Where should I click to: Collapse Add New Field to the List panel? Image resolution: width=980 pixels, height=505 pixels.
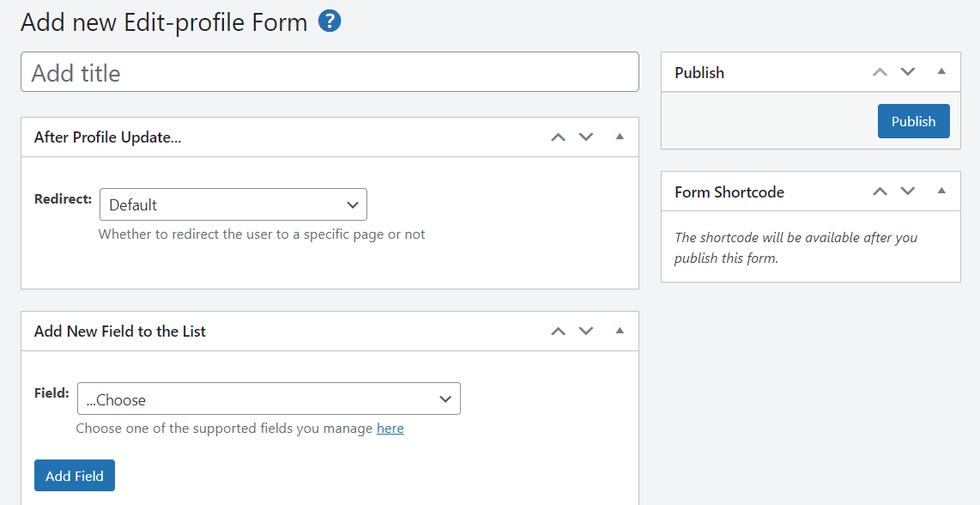coord(620,331)
